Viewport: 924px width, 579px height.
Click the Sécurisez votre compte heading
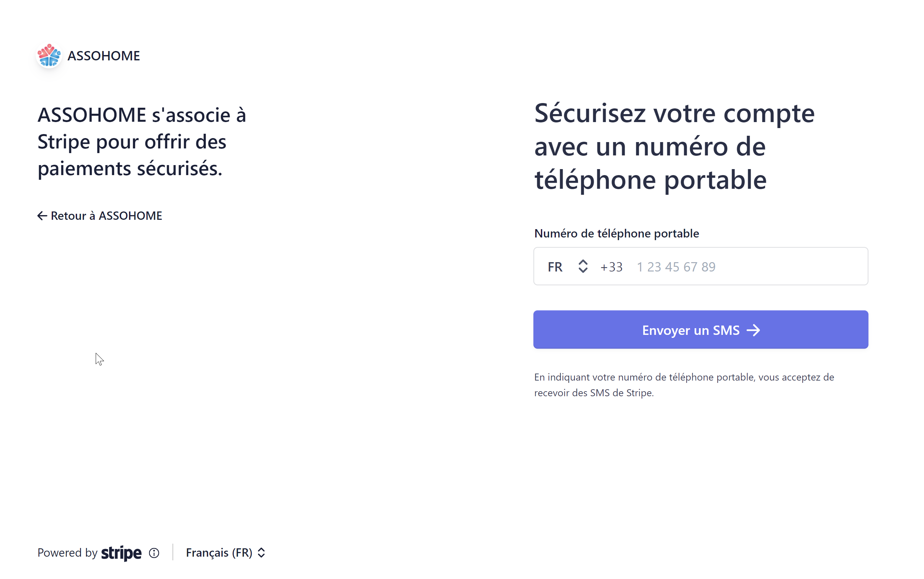tap(674, 146)
